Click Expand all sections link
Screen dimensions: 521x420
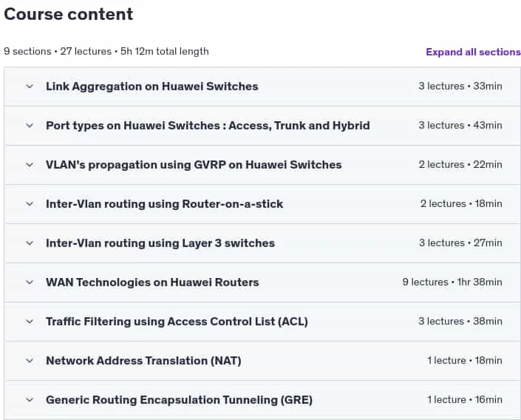tap(473, 52)
